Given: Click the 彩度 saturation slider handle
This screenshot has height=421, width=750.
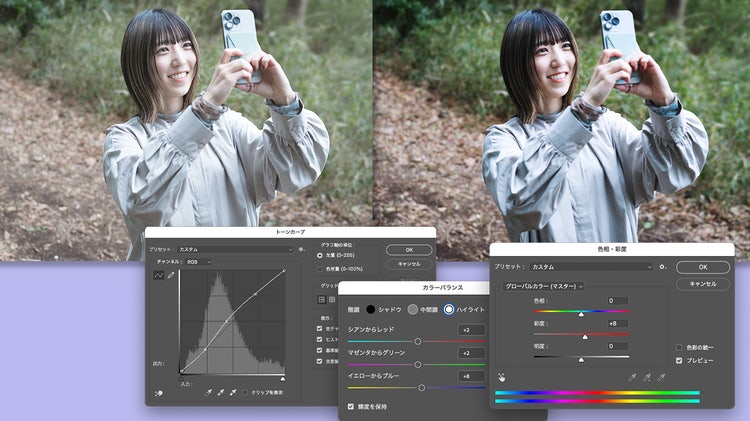Looking at the screenshot, I should tap(585, 337).
